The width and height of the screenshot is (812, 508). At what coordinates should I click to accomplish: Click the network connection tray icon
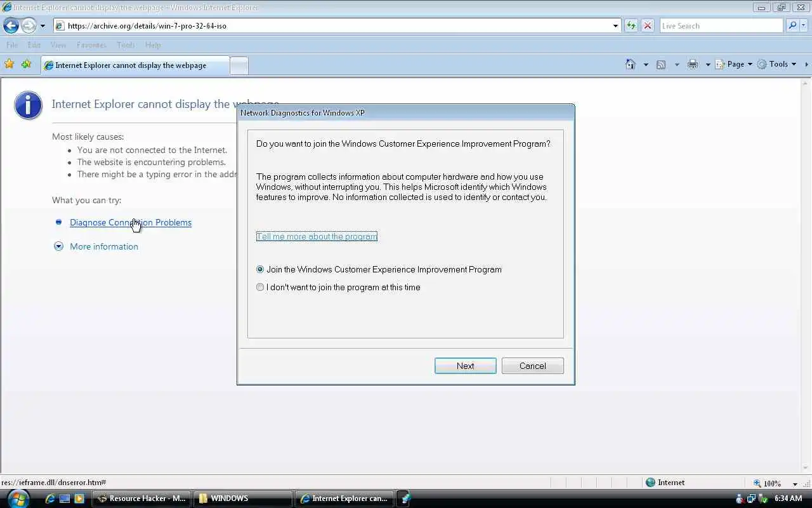click(751, 499)
